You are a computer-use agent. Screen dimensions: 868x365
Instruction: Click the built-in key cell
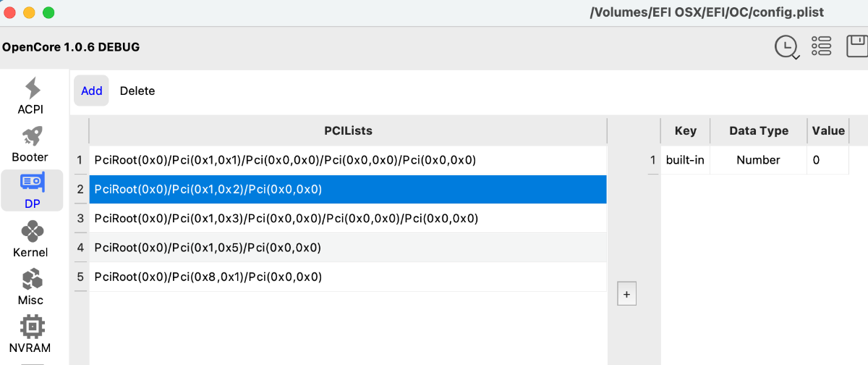tap(685, 160)
